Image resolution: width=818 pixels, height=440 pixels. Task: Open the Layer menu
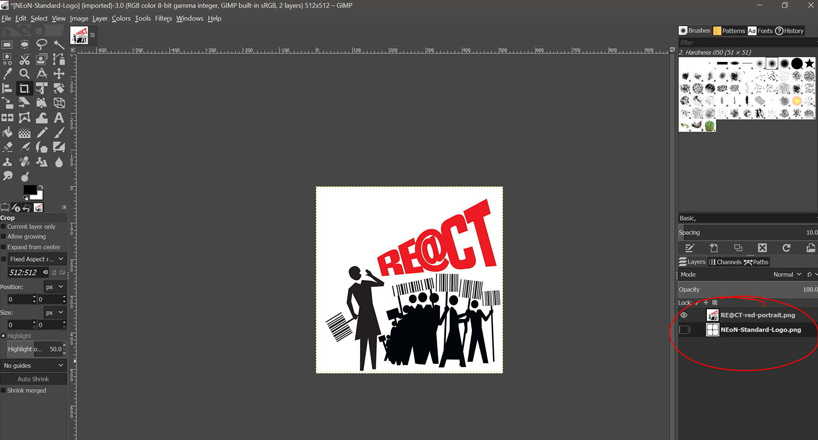tap(100, 18)
